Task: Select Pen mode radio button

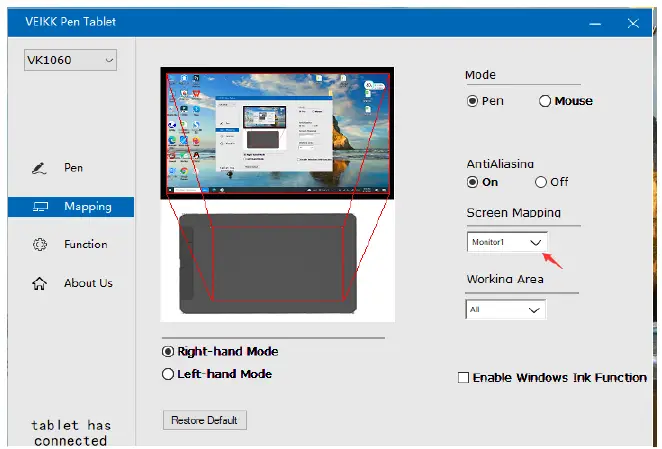Action: tap(472, 101)
